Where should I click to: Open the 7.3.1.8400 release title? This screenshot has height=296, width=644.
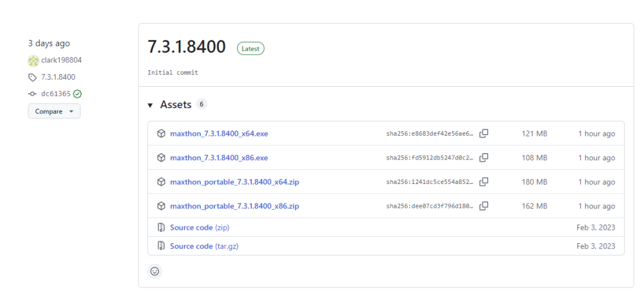tap(187, 47)
